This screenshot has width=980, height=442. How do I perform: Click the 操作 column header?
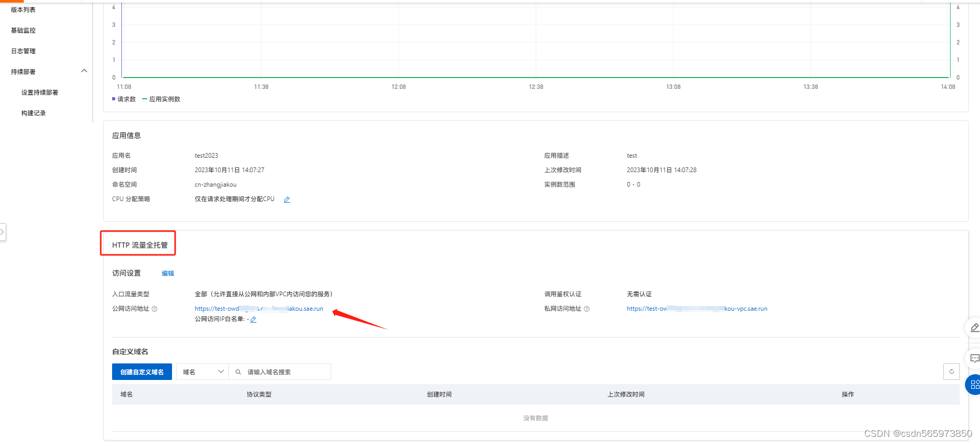pos(848,394)
